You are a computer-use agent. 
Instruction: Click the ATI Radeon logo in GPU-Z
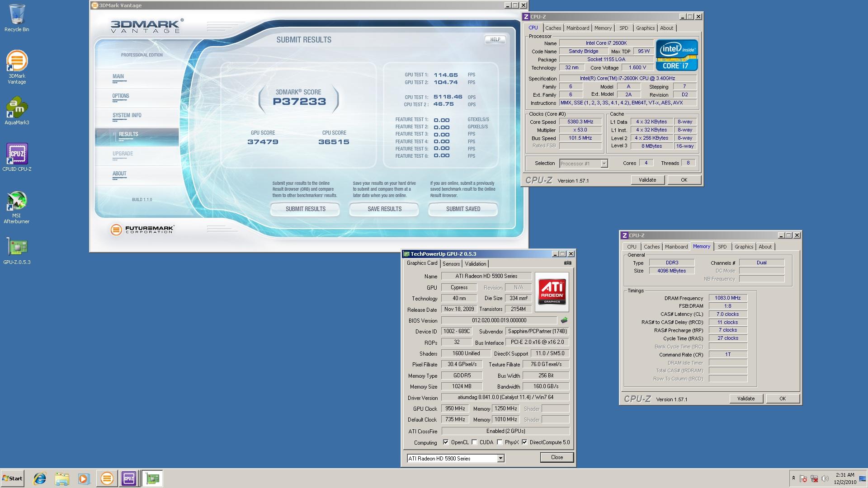click(x=552, y=292)
